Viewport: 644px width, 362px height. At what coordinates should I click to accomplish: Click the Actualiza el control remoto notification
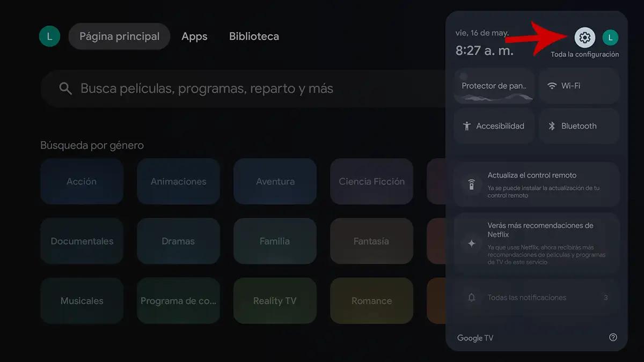[x=537, y=185]
